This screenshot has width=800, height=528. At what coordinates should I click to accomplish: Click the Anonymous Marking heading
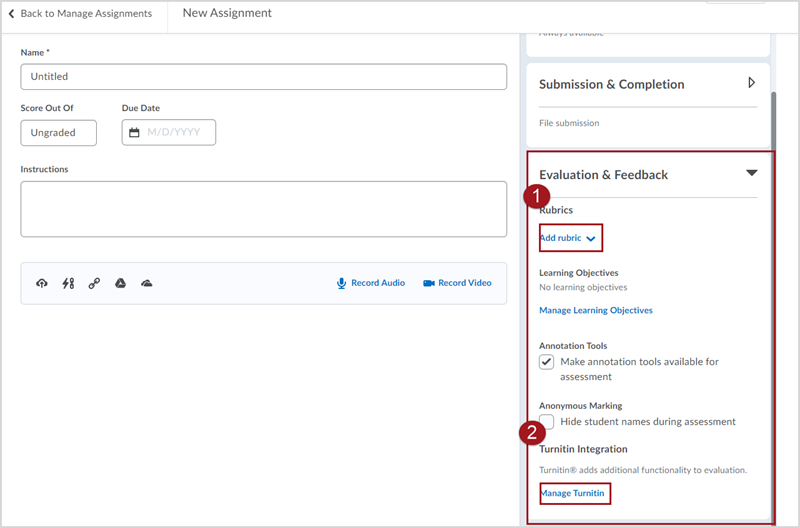pos(581,406)
